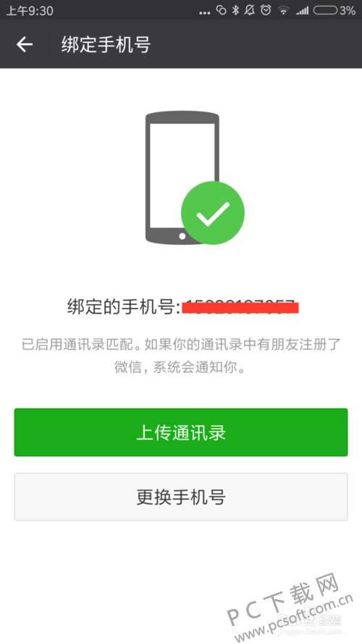Tap the battery outline icon

coord(326,10)
